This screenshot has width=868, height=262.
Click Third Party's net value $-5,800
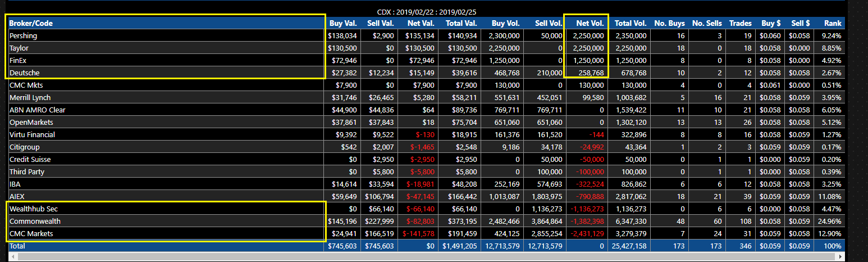(422, 171)
